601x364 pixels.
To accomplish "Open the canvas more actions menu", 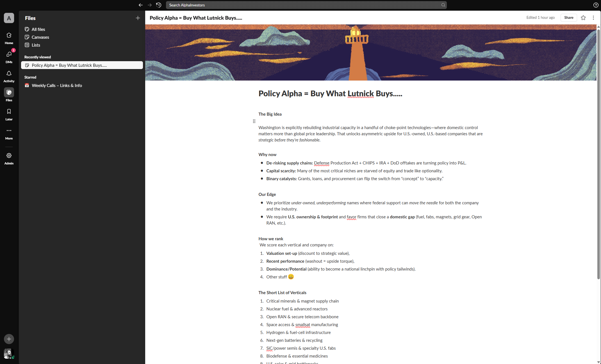I will click(593, 18).
